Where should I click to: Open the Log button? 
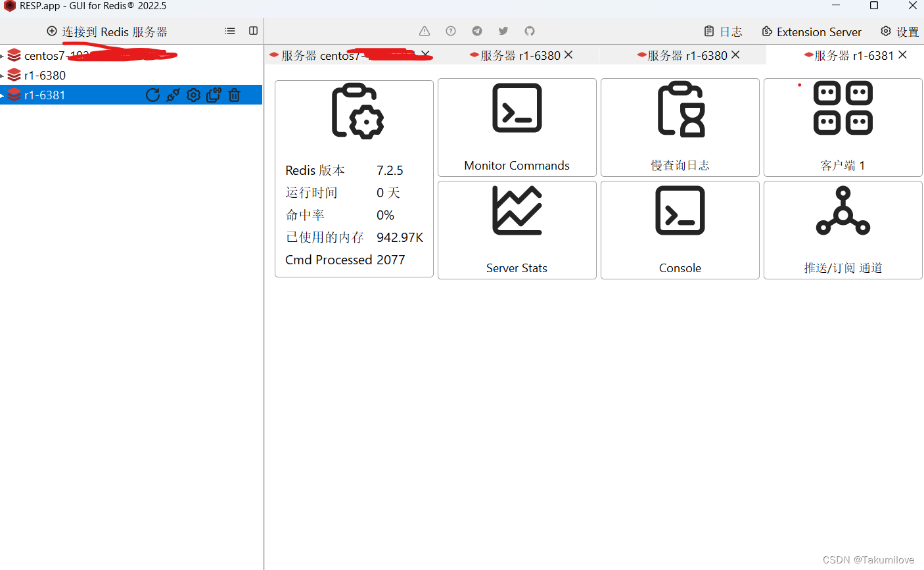pyautogui.click(x=723, y=32)
